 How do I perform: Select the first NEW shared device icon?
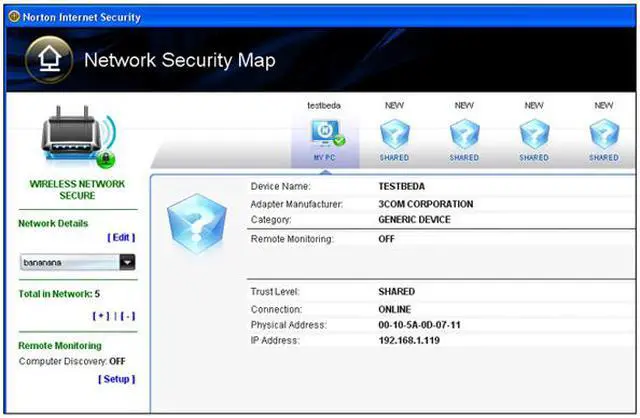point(394,136)
